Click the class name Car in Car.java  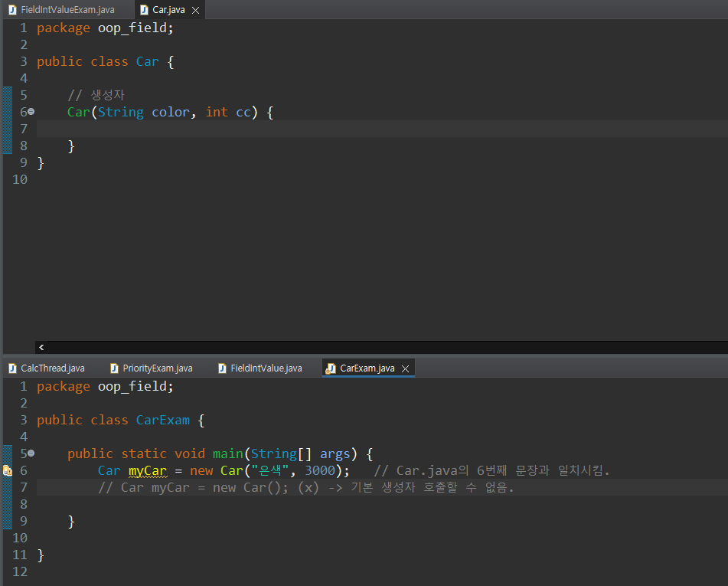click(147, 62)
